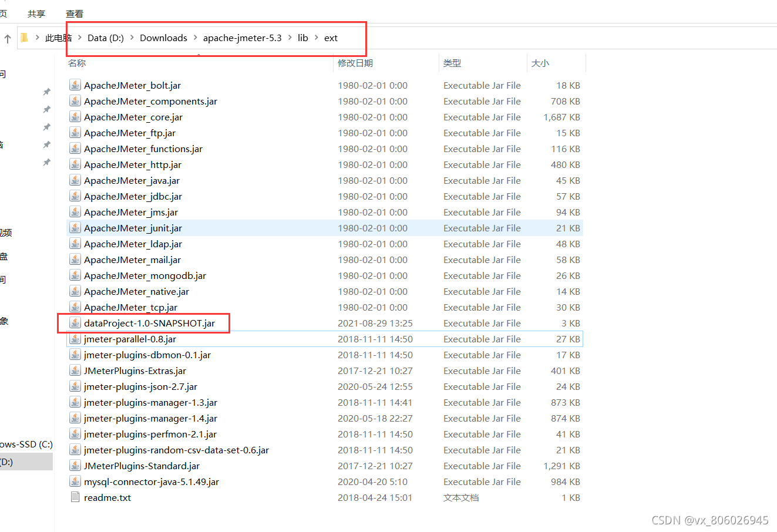Go to Data (D:) in breadcrumb
Viewport: 777px width, 532px height.
pos(106,38)
